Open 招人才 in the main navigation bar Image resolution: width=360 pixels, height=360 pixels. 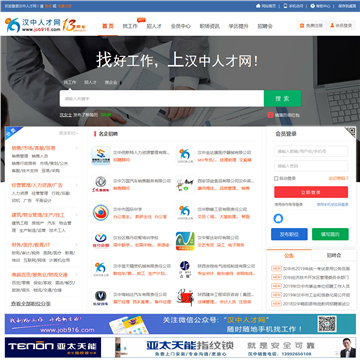click(154, 26)
